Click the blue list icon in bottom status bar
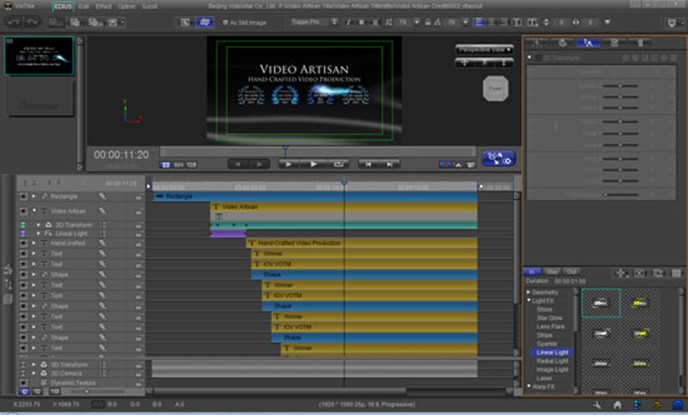 point(638,405)
